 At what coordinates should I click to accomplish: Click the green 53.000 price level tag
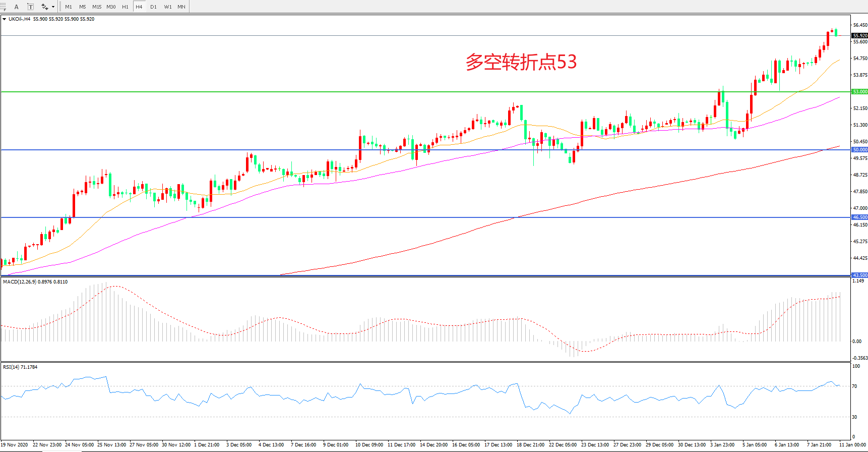(x=859, y=92)
